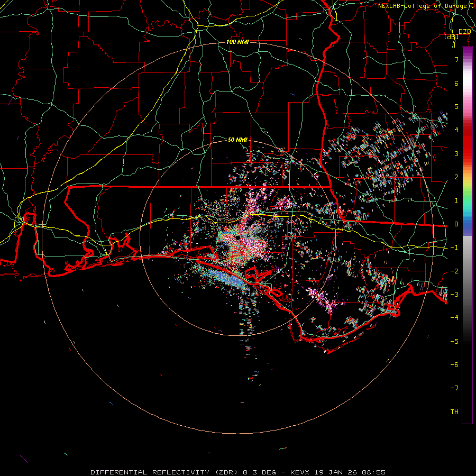Click the 0 value on the color scale
Screen dimensions: 476x476
[x=456, y=224]
